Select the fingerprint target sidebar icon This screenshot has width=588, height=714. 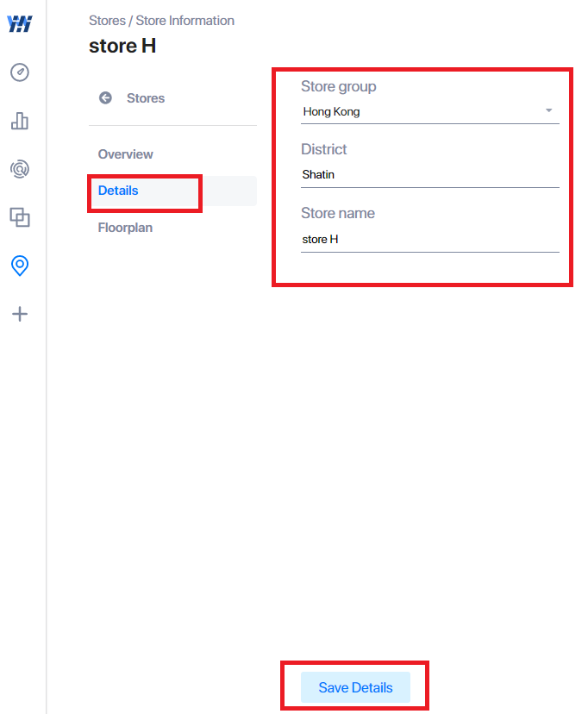pyautogui.click(x=20, y=169)
